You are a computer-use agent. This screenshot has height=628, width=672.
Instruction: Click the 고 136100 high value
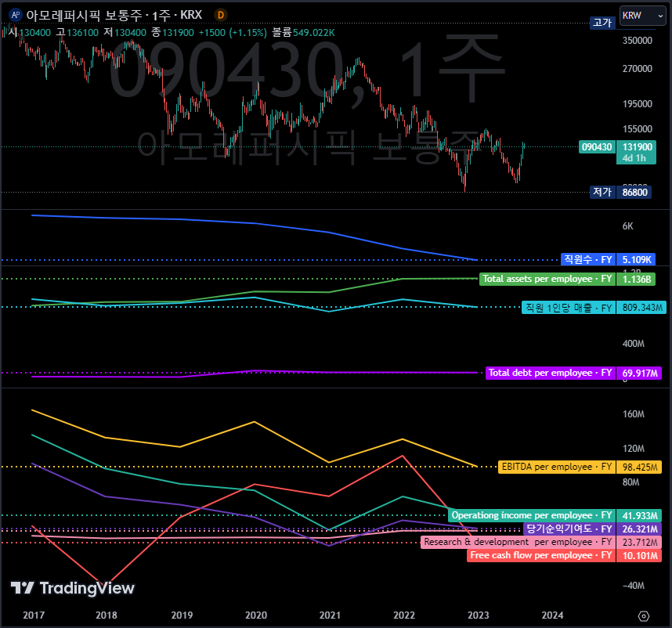coord(77,33)
